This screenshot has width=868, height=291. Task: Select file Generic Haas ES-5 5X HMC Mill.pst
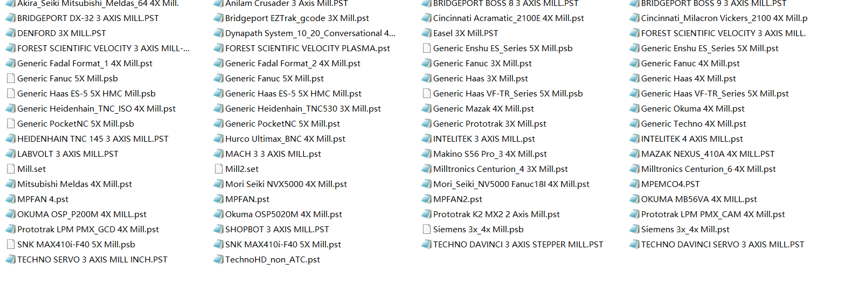click(x=293, y=93)
